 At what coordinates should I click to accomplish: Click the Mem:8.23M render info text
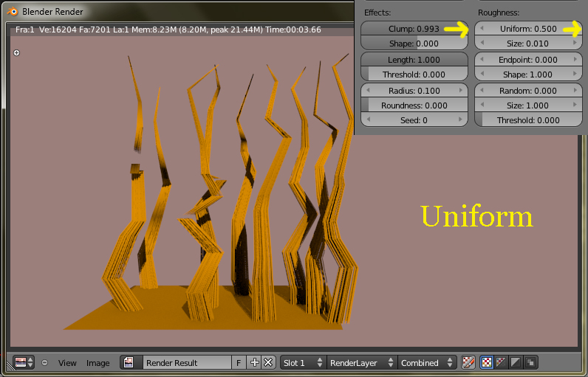[154, 30]
